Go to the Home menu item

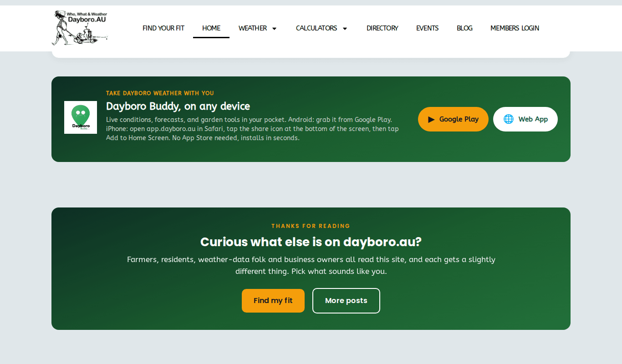click(x=211, y=28)
